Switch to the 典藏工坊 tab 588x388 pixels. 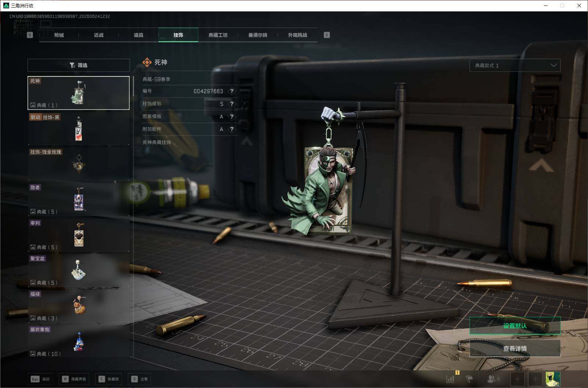point(218,35)
